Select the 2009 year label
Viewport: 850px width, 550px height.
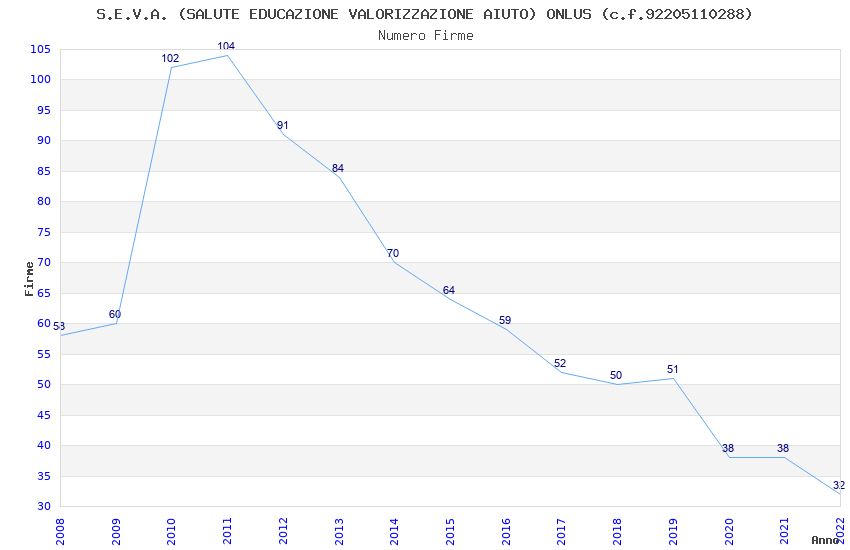click(x=115, y=532)
